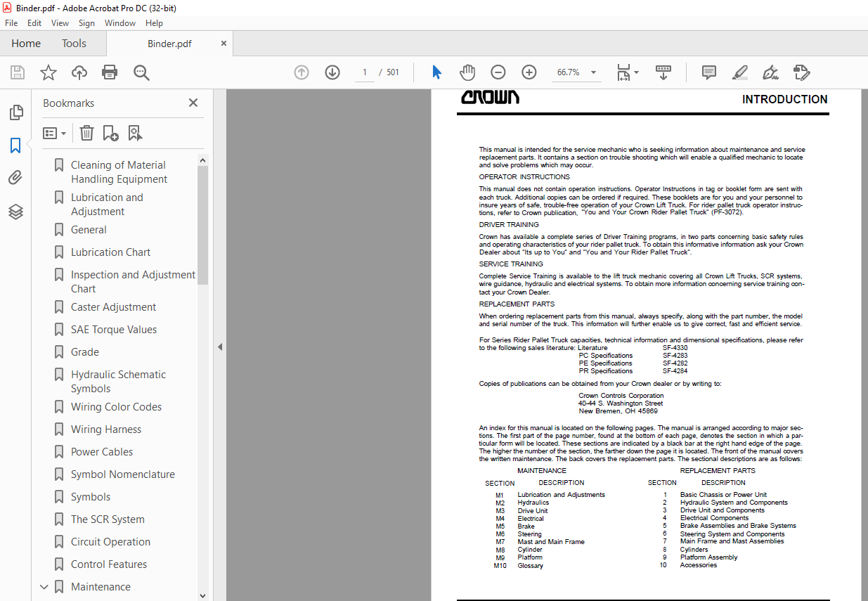Open bookmarks options dropdown menu

tap(55, 133)
